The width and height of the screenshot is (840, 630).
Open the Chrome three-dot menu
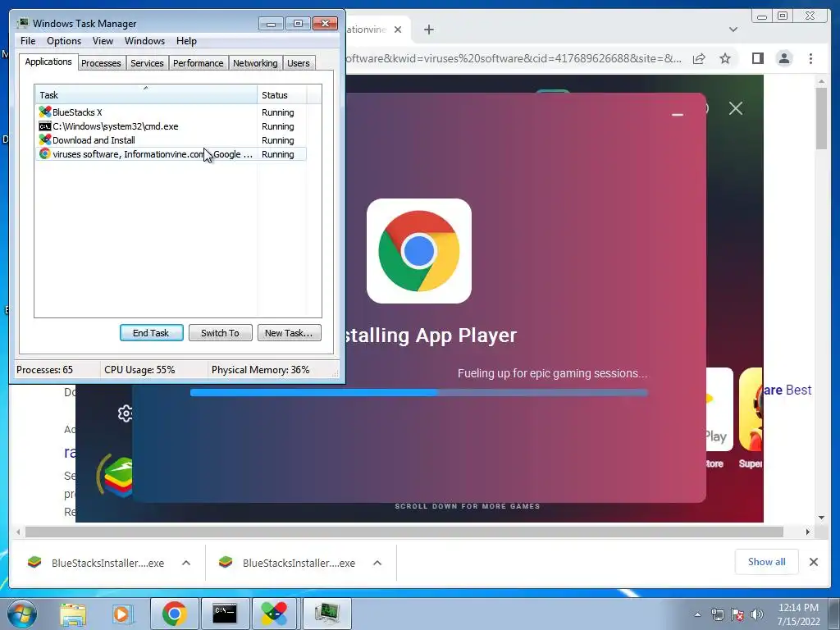click(x=811, y=58)
